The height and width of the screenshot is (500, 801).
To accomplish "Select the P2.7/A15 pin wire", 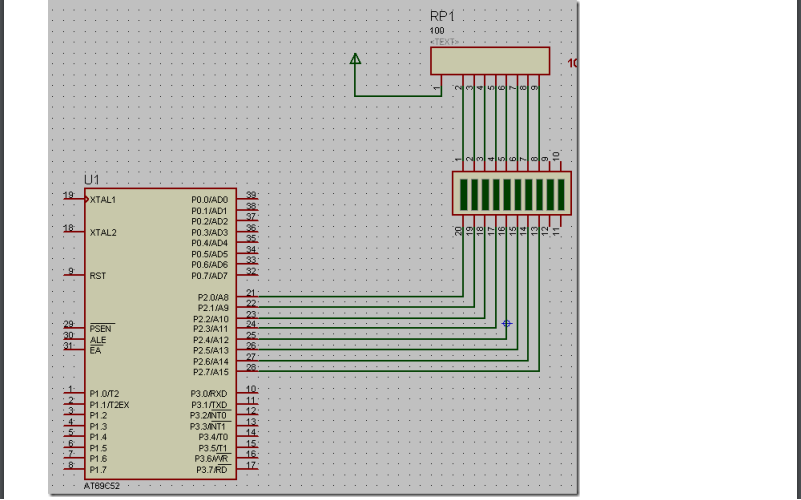I will click(400, 372).
